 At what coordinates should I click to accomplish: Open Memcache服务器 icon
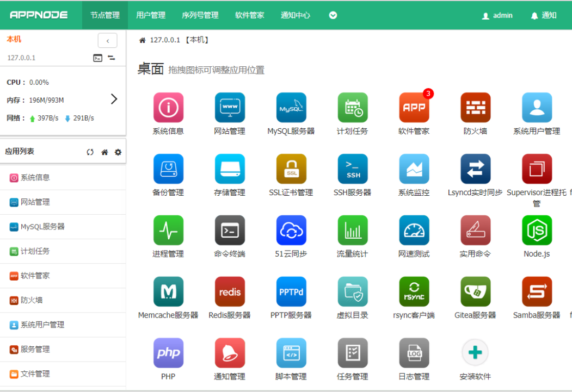point(168,291)
